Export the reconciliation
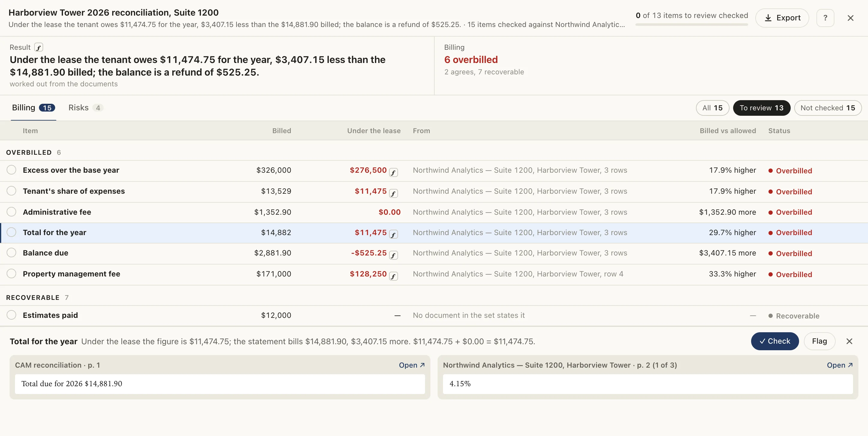 (x=782, y=18)
